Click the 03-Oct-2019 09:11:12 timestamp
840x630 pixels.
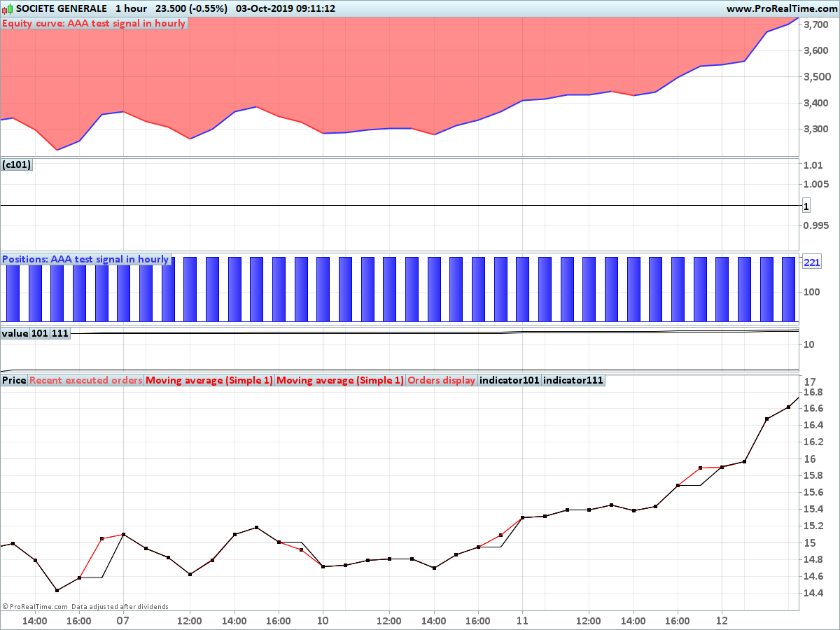point(286,8)
